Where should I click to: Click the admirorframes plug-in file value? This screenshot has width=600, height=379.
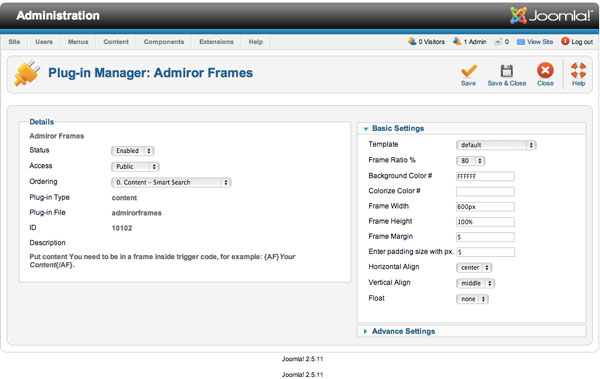[x=137, y=213]
